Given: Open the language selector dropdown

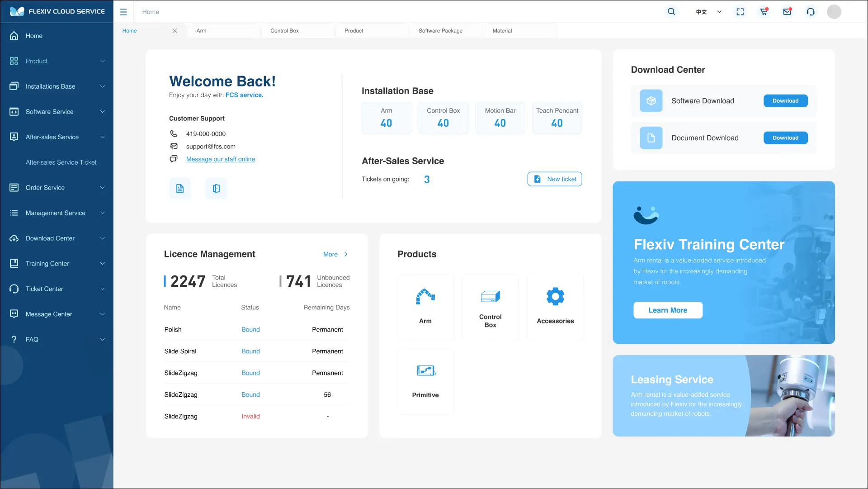Looking at the screenshot, I should click(x=708, y=12).
